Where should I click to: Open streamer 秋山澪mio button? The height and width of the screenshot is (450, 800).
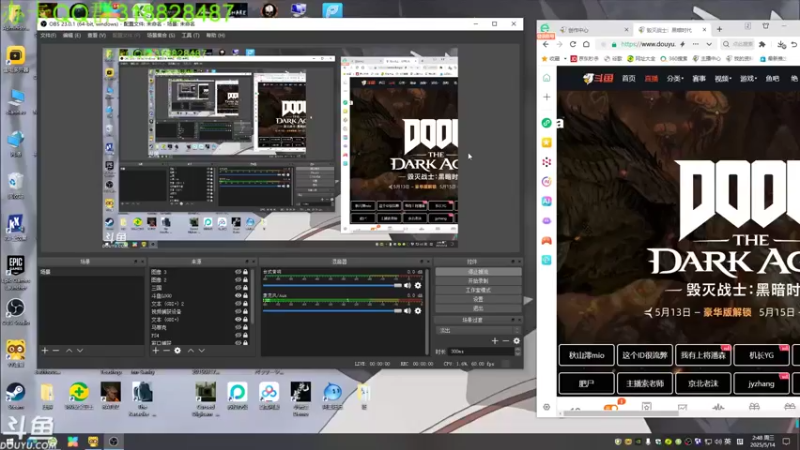pyautogui.click(x=587, y=355)
